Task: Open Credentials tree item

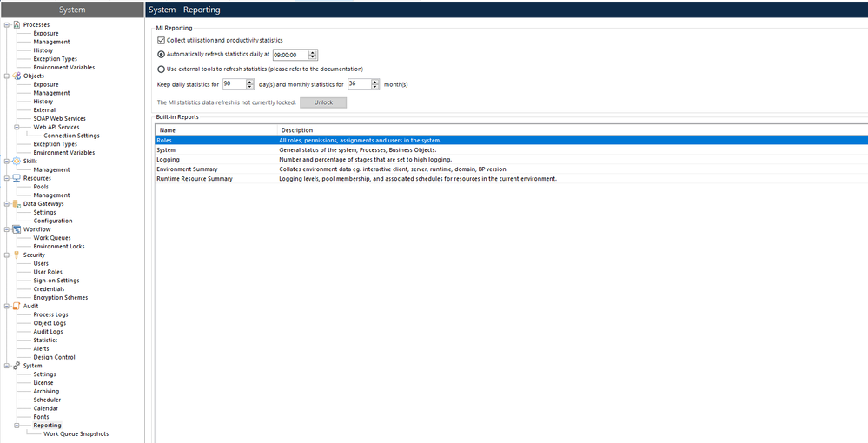Action: click(50, 289)
